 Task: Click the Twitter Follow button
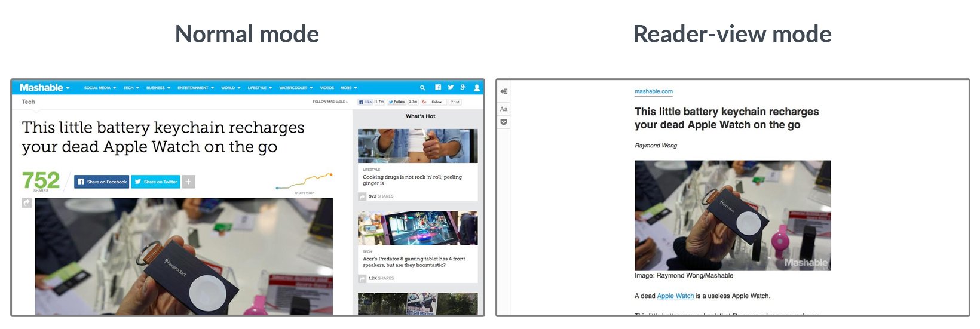coord(397,102)
